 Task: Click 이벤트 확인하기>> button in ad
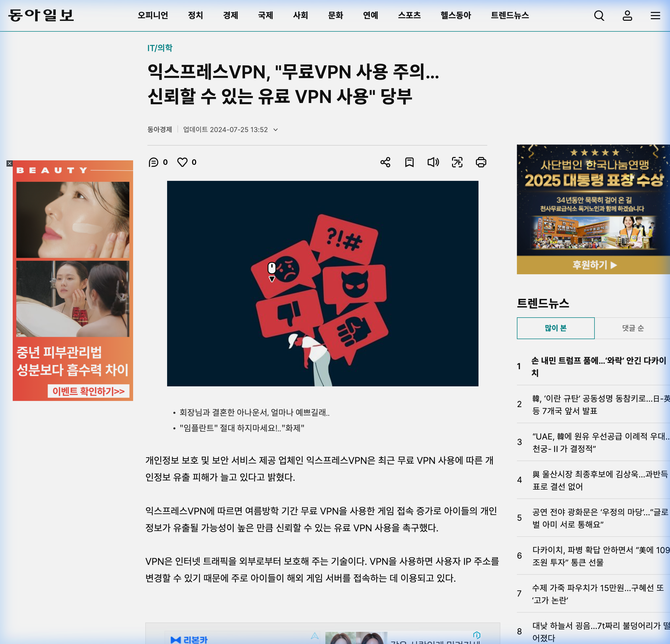coord(88,391)
